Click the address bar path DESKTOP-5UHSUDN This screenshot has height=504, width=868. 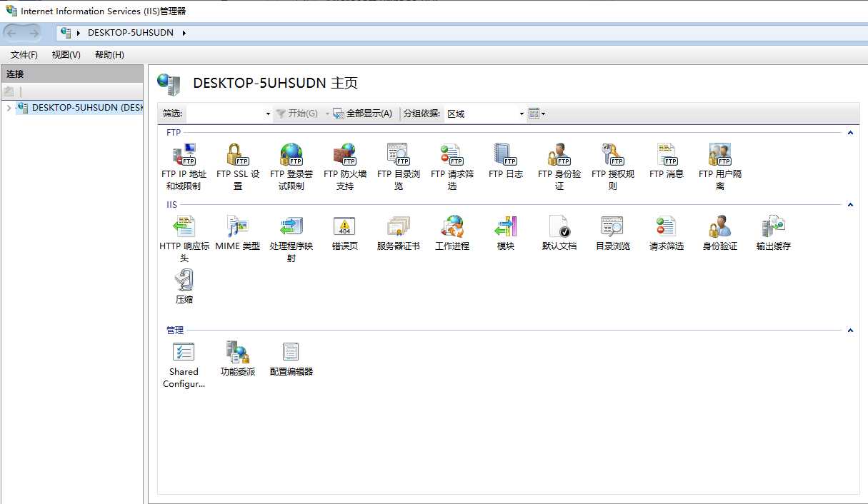131,33
